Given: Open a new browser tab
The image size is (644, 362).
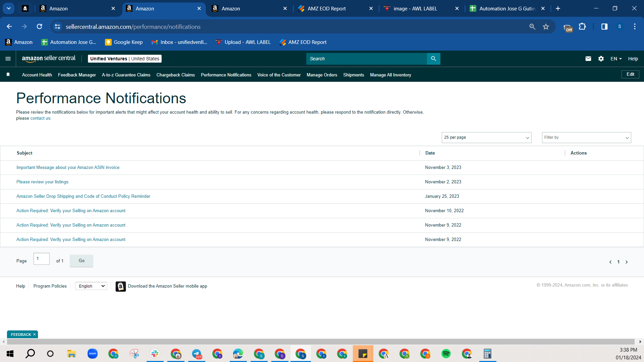Looking at the screenshot, I should pos(558,8).
